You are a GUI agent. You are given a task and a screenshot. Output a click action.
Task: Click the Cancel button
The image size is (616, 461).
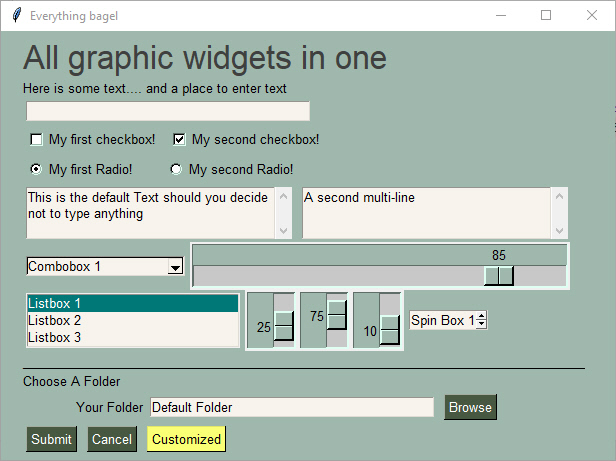112,439
